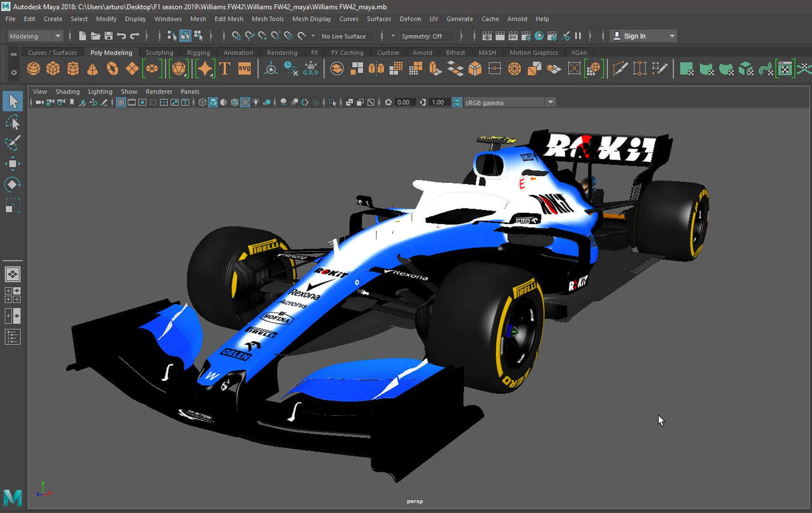Click the Freeze Transformations snowflake icon
Screen dimensions: 812x513
(310, 69)
